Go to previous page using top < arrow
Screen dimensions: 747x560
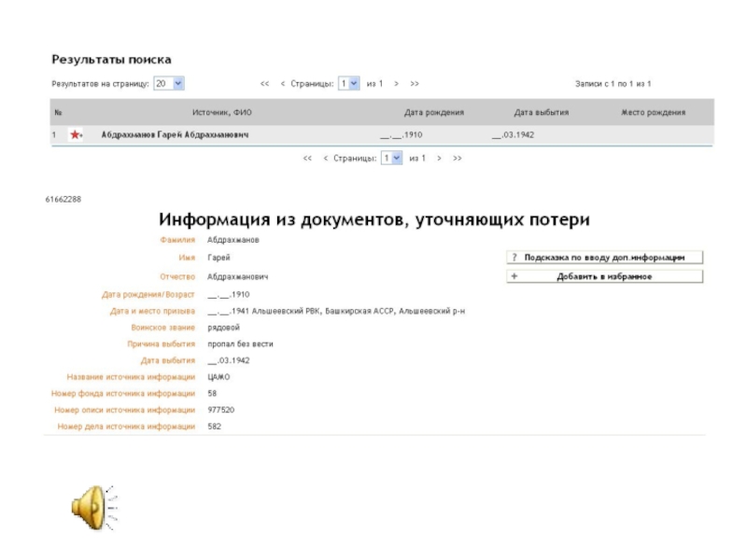[x=283, y=84]
